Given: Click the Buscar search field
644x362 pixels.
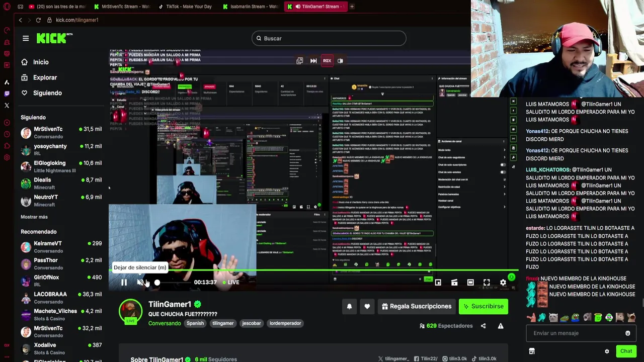Looking at the screenshot, I should (x=329, y=38).
